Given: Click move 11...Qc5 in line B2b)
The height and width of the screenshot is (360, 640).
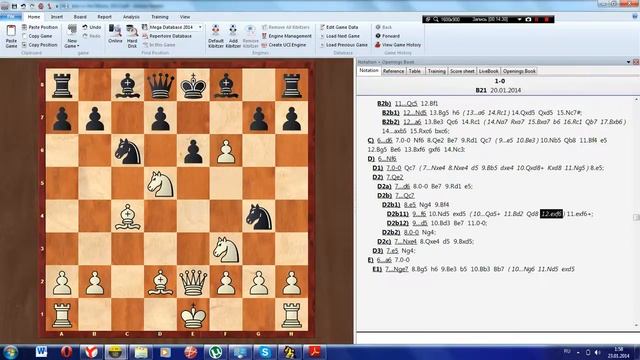Looking at the screenshot, I should click(406, 104).
